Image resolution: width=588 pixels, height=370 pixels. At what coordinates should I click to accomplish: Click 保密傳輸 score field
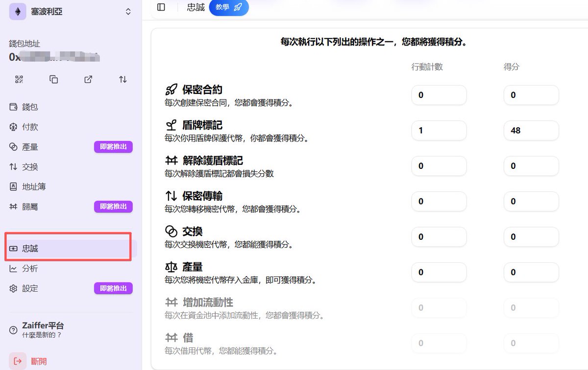coord(531,201)
